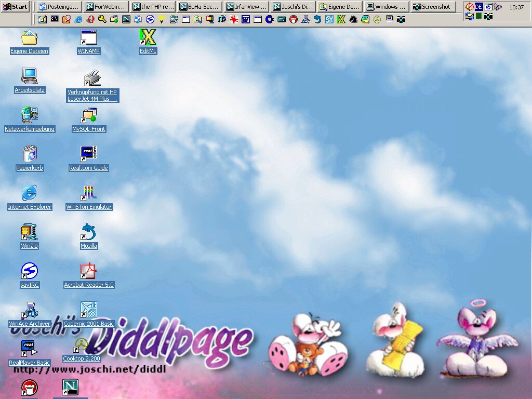Open the Start menu
This screenshot has height=399, width=532.
tap(15, 6)
